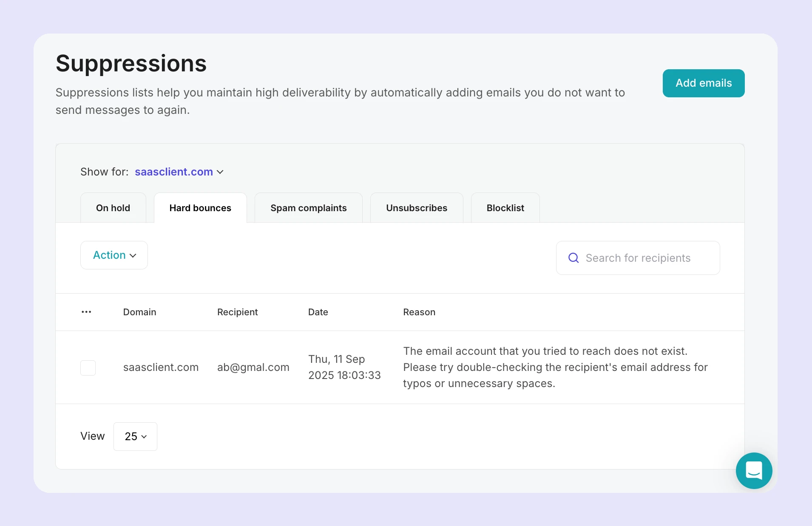Expand the View 25 rows-per-page dropdown
The image size is (812, 526).
pyautogui.click(x=135, y=436)
